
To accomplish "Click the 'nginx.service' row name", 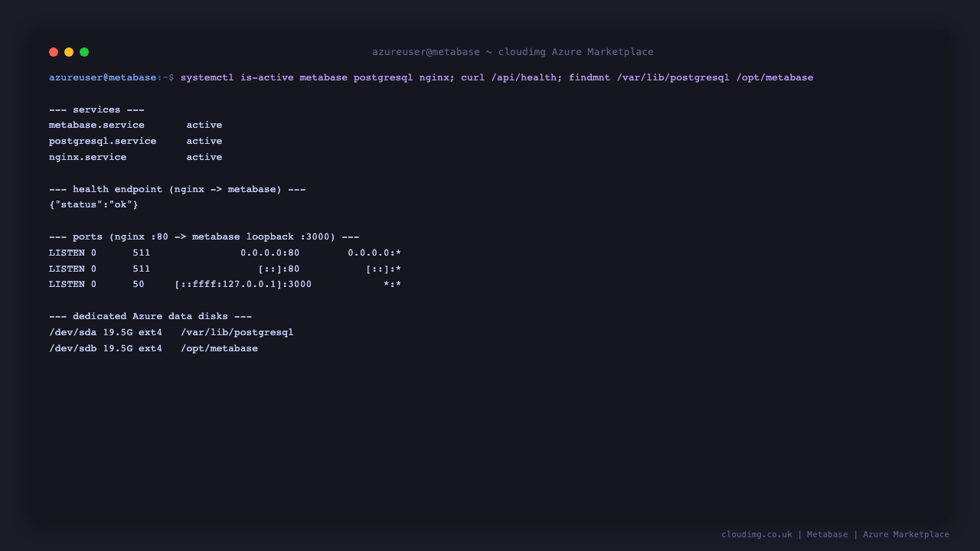I will click(x=88, y=157).
